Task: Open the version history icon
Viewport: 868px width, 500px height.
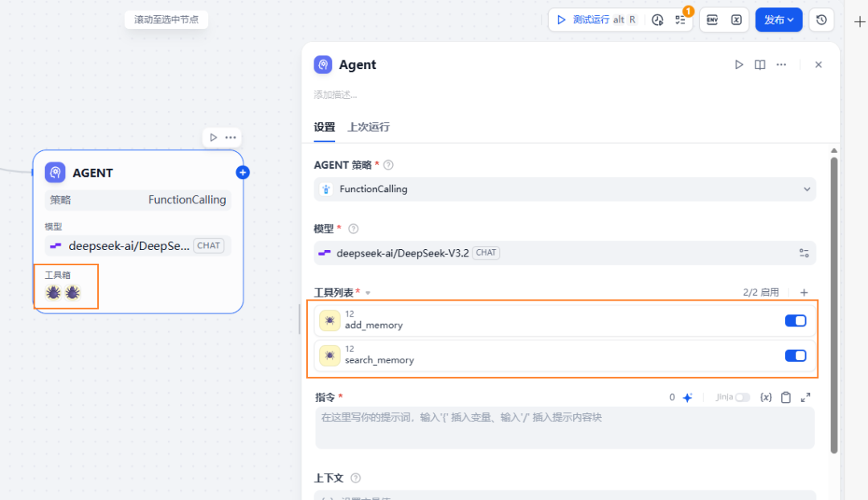Action: [x=821, y=20]
